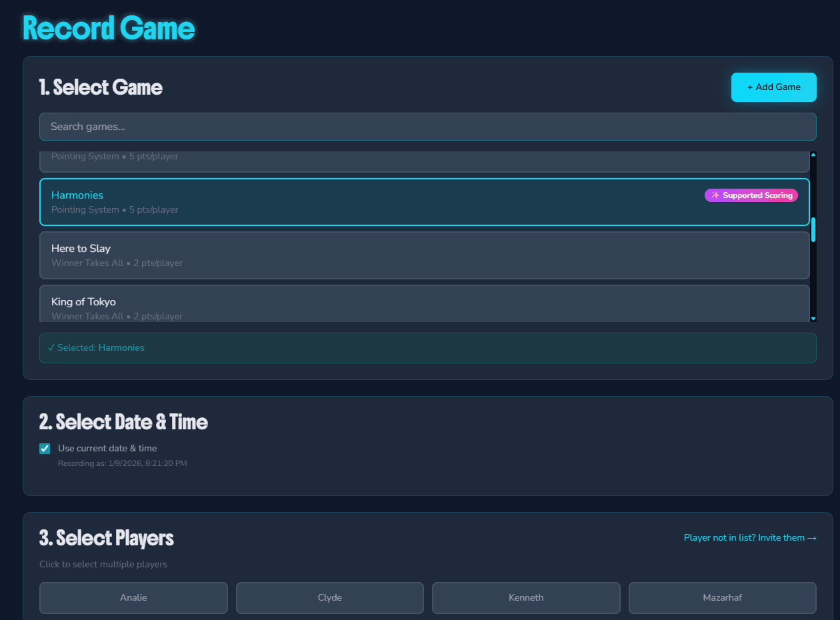Open the Add Game dialog
Screen dimensions: 840x620
[773, 87]
